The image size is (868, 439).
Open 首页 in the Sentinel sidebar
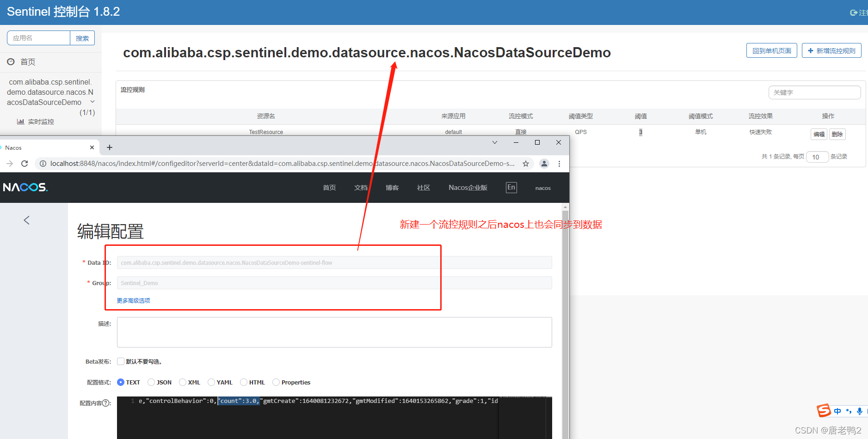(x=28, y=62)
